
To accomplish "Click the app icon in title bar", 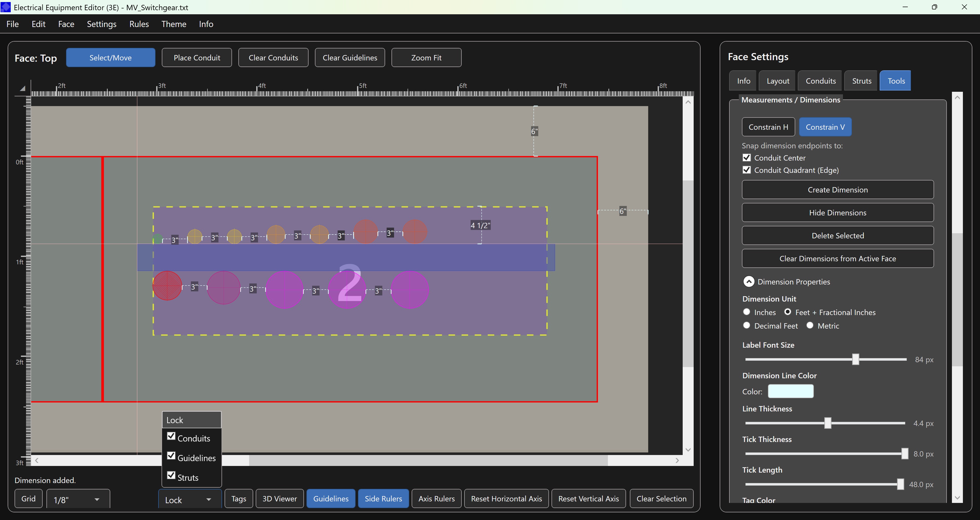I will [6, 7].
